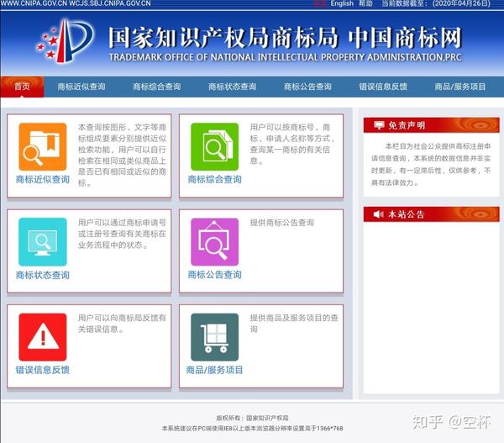This screenshot has height=443, width=504.
Task: Click the 商标综合查询 link under the green icon
Action: (x=215, y=179)
